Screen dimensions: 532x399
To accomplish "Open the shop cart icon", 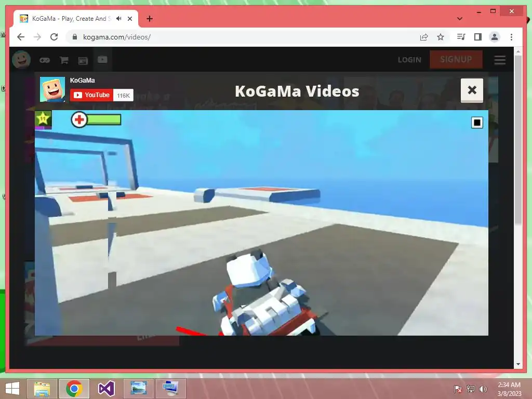I will tap(64, 60).
